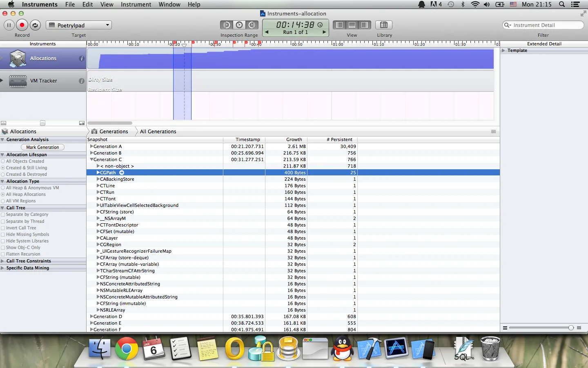Toggle the left Instruments pane view button
The width and height of the screenshot is (588, 368).
click(x=339, y=25)
